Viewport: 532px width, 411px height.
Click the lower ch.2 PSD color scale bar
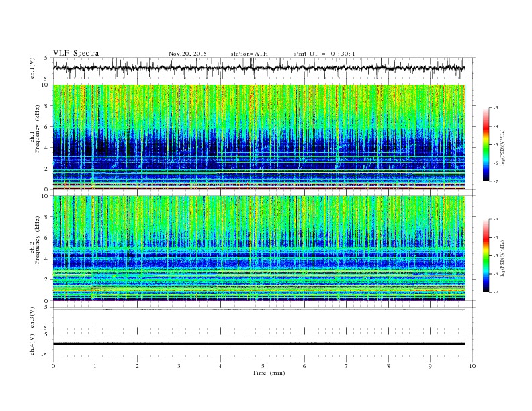(486, 255)
